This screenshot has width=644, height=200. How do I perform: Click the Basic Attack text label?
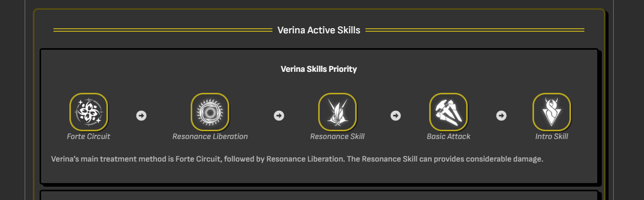pyautogui.click(x=448, y=136)
